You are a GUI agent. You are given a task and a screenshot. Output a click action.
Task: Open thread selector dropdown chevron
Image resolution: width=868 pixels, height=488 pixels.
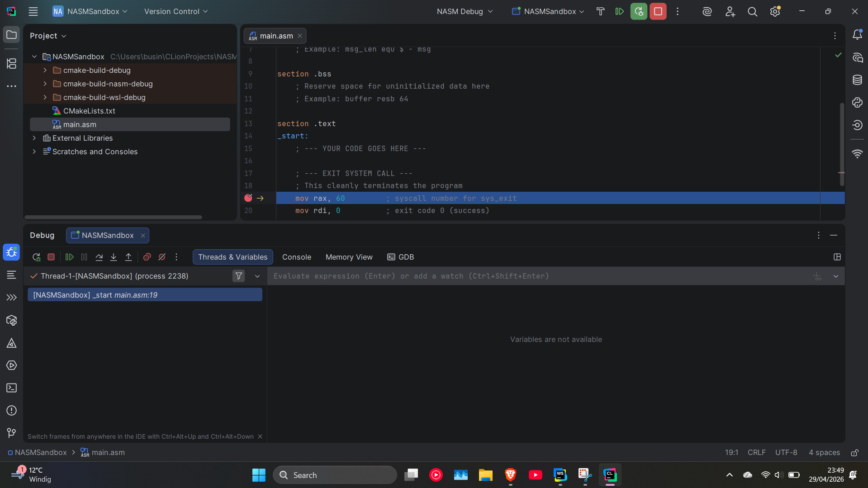tap(257, 276)
